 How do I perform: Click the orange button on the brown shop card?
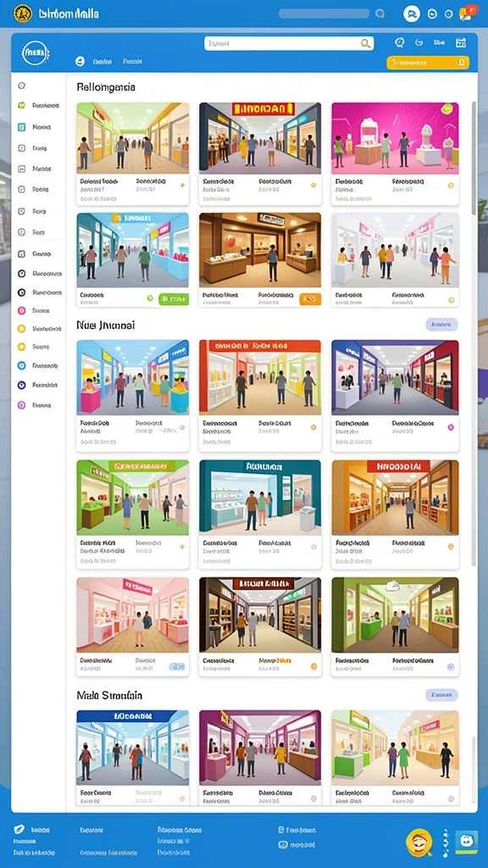pos(310,299)
